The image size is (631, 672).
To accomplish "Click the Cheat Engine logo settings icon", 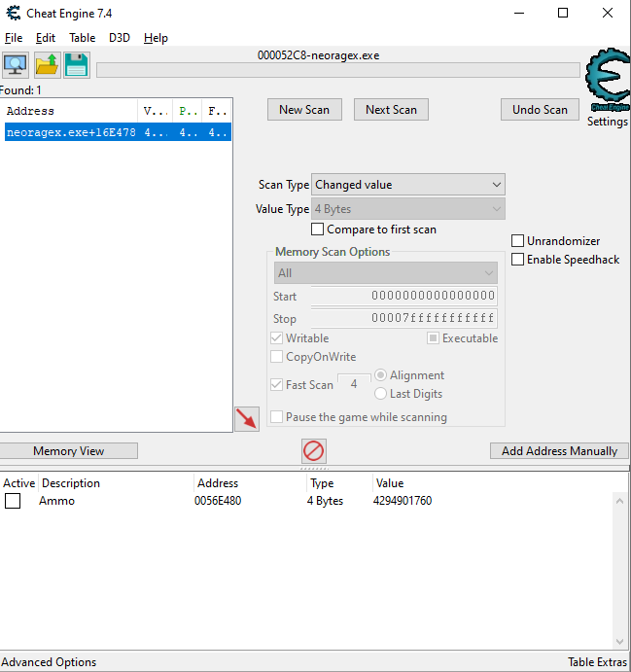I will (608, 80).
